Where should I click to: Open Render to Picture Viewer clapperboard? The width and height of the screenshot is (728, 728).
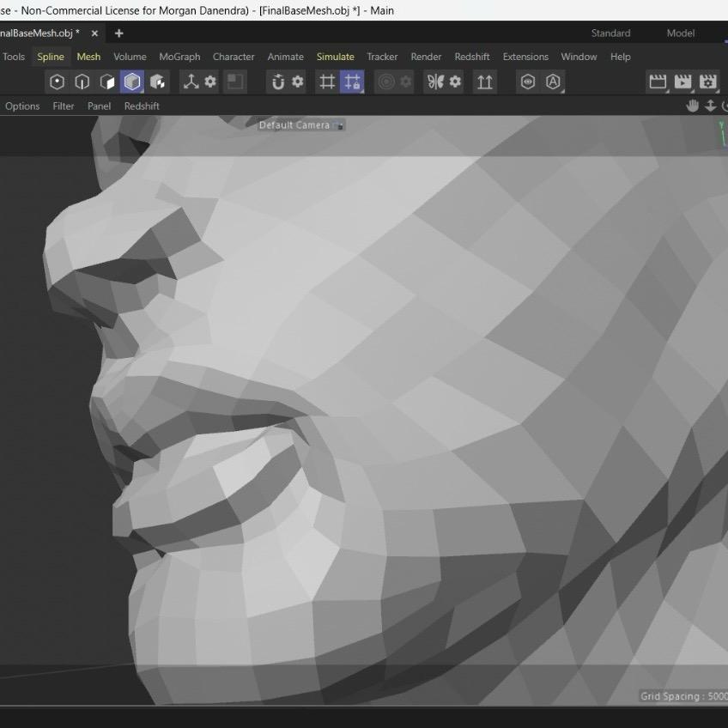(x=682, y=82)
